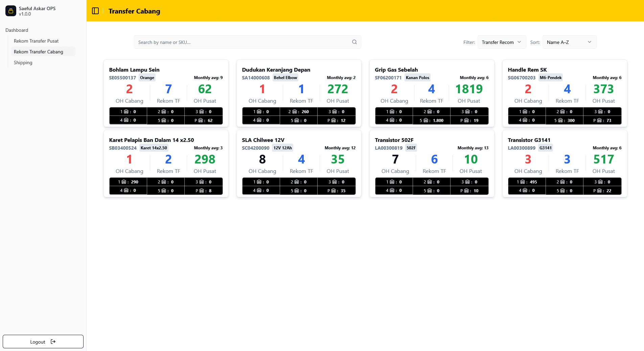Click warehouse P icon on SLA Chilwee 12V

333,191
